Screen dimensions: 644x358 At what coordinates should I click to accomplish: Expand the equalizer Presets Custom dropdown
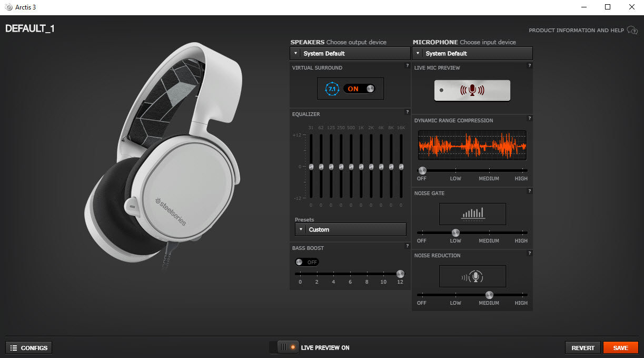351,229
